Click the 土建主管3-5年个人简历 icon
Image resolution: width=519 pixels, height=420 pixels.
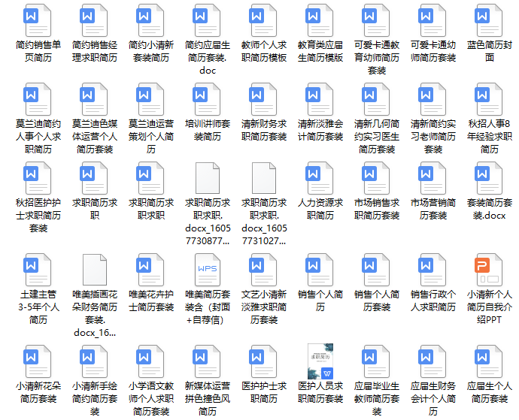(x=37, y=270)
